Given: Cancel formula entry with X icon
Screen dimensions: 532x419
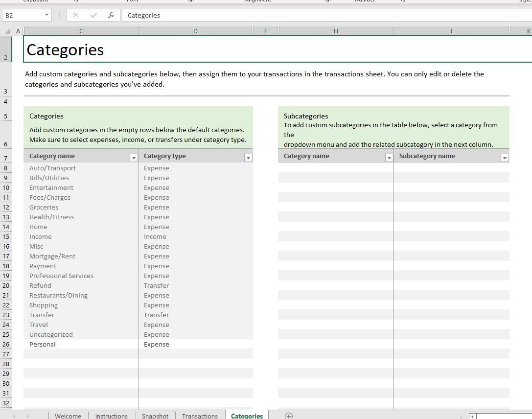Looking at the screenshot, I should pyautogui.click(x=76, y=15).
